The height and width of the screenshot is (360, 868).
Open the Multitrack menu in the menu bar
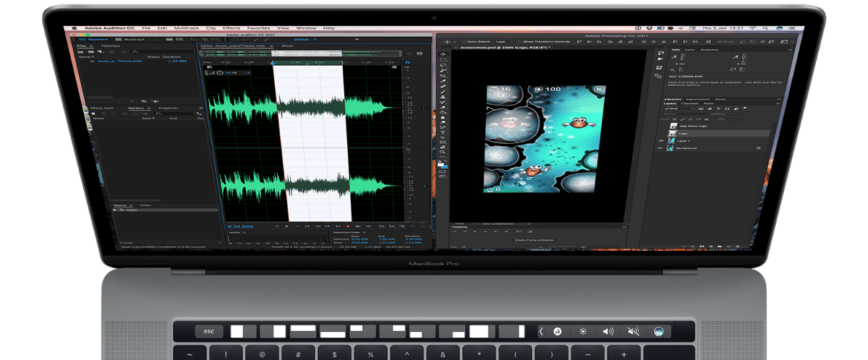pyautogui.click(x=186, y=27)
